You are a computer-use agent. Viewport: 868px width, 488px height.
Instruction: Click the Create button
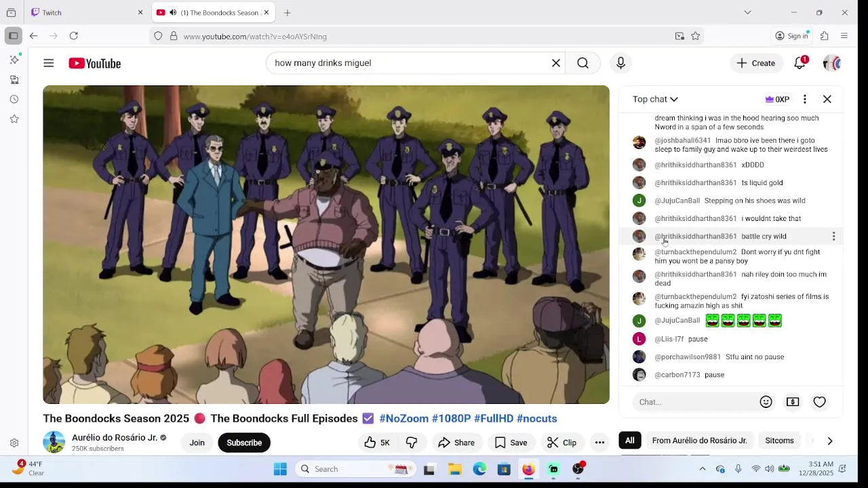[x=756, y=63]
